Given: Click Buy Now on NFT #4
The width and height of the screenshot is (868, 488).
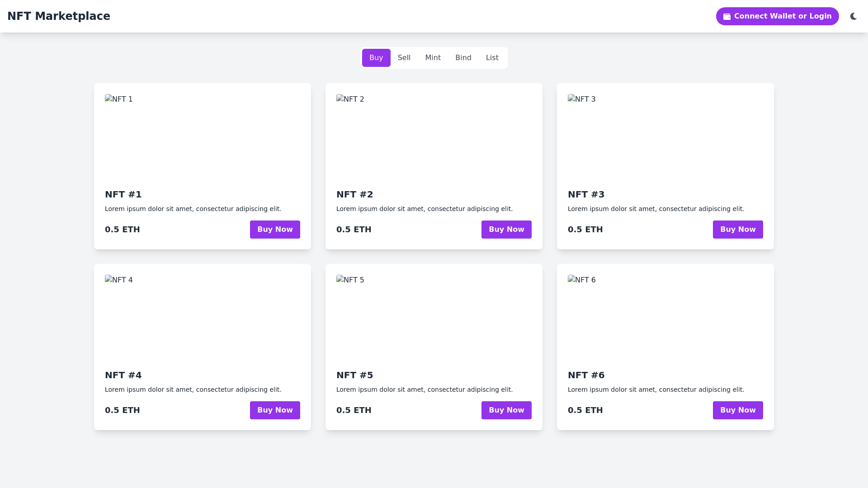Looking at the screenshot, I should pos(275,410).
